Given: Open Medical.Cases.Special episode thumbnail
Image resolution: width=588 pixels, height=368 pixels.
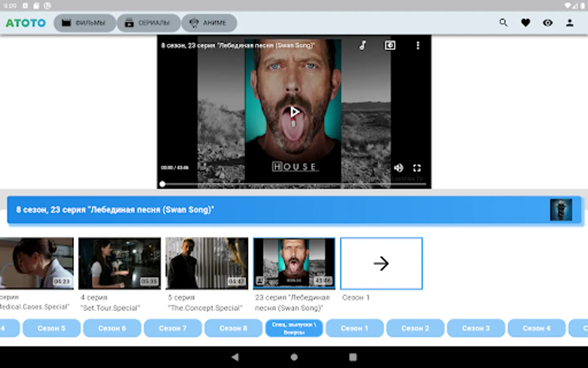Looking at the screenshot, I should click(37, 263).
